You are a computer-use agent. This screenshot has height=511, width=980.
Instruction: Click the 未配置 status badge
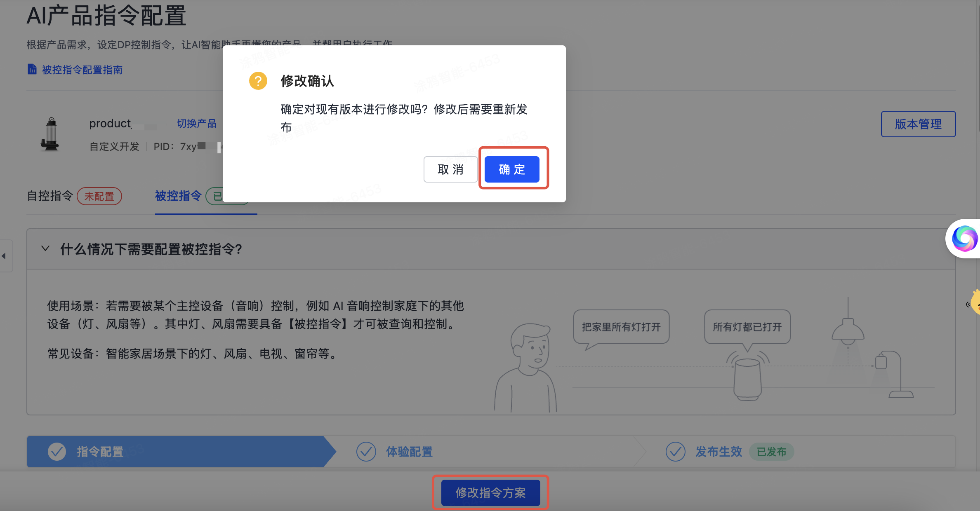(99, 196)
